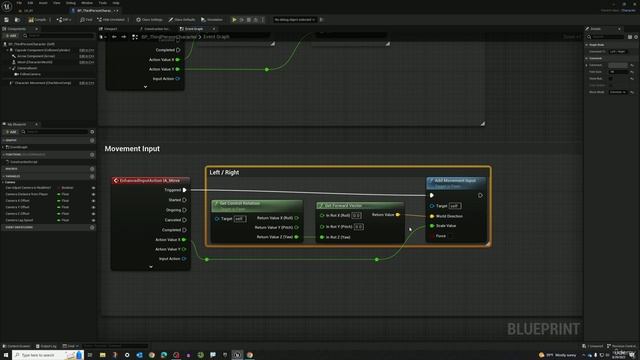Click the graph overview grid icon

pos(135,37)
